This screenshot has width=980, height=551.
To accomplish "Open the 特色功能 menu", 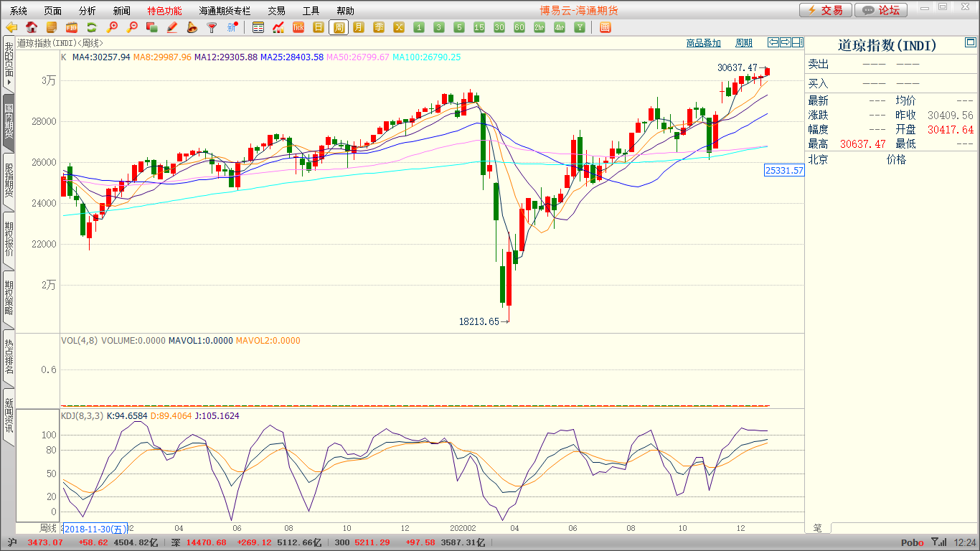I will click(x=164, y=11).
